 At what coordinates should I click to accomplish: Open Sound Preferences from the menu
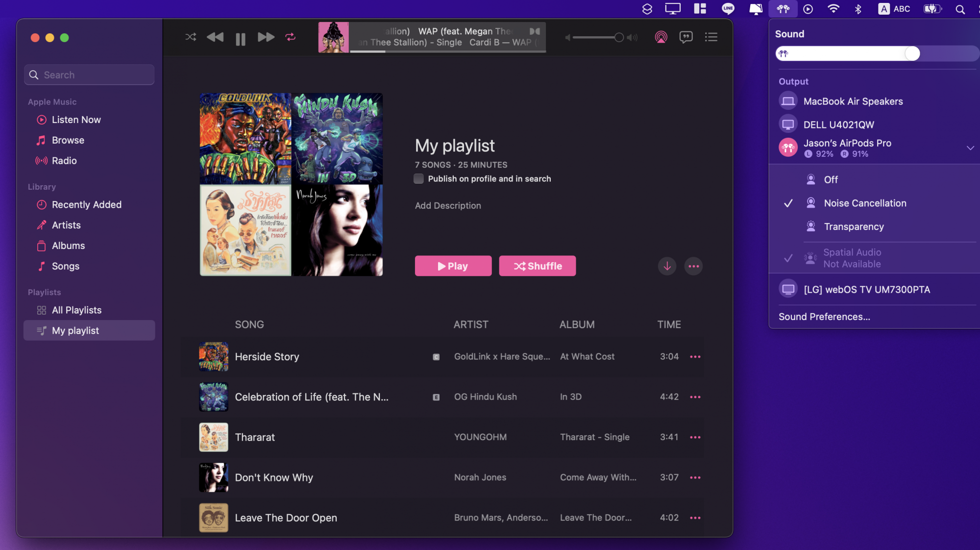(824, 317)
